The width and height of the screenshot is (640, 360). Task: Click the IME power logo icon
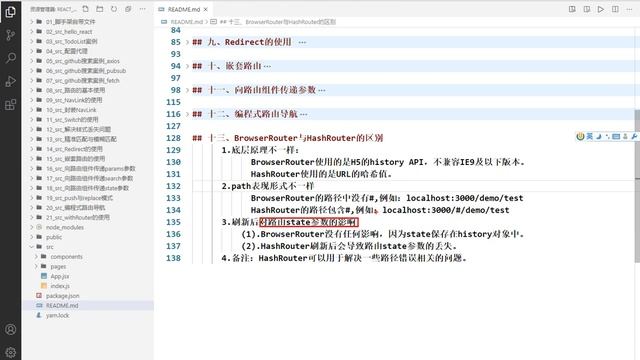click(580, 136)
